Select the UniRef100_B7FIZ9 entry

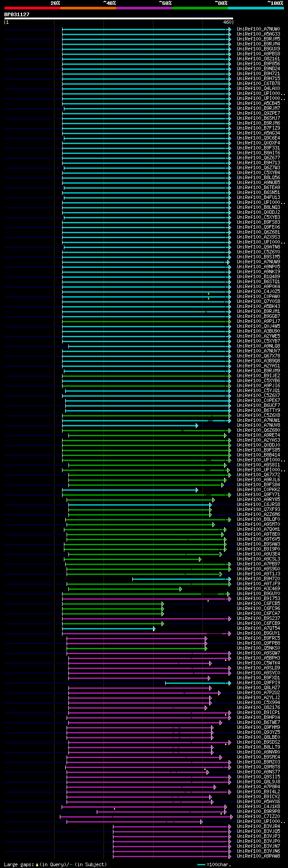coord(258,128)
